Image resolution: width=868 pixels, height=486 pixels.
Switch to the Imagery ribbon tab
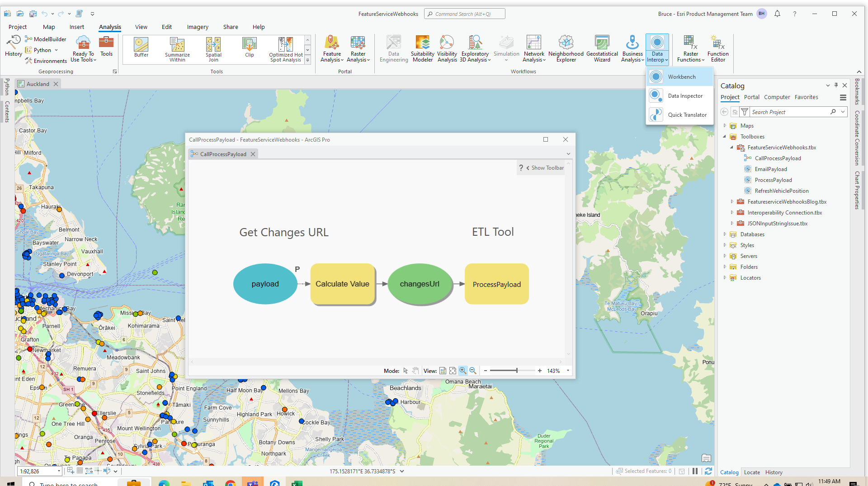(x=197, y=27)
